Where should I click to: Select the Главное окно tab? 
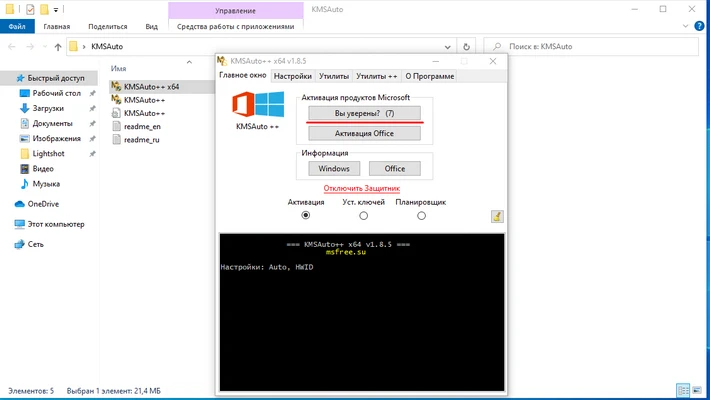coord(243,75)
